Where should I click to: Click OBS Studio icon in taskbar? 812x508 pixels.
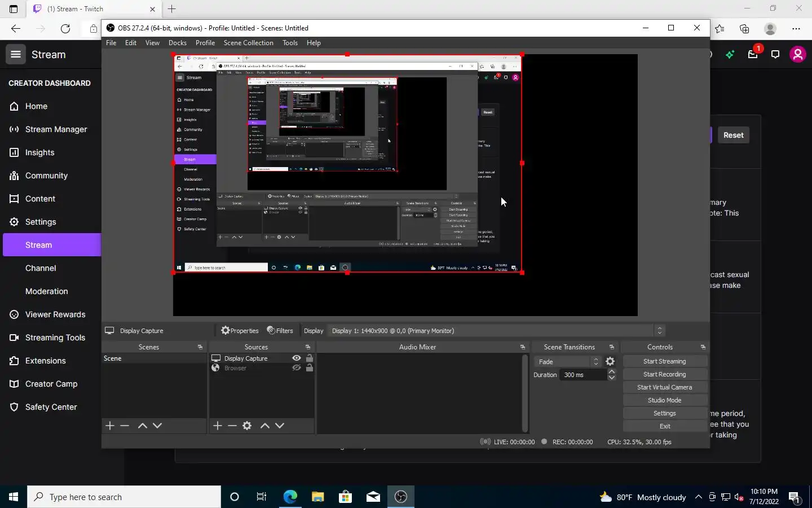pos(401,497)
